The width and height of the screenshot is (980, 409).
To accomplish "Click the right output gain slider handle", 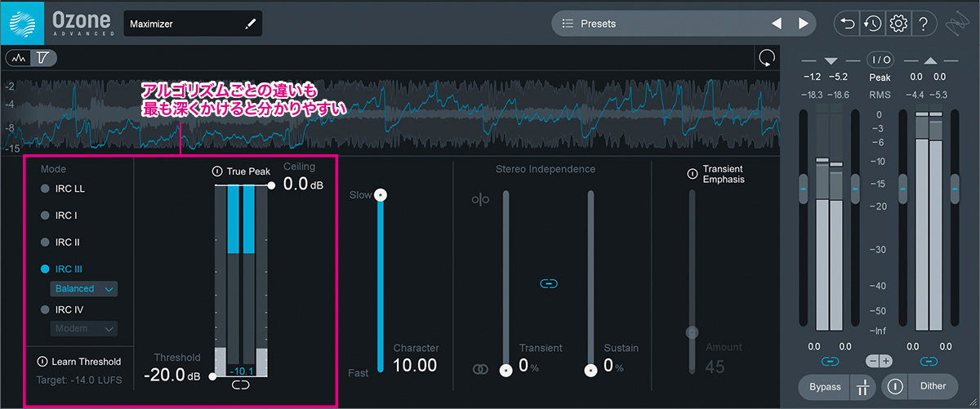I will pyautogui.click(x=955, y=189).
